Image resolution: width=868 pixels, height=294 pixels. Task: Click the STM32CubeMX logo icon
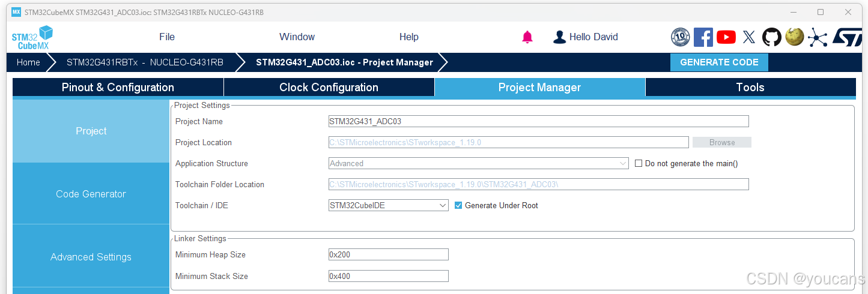(32, 37)
